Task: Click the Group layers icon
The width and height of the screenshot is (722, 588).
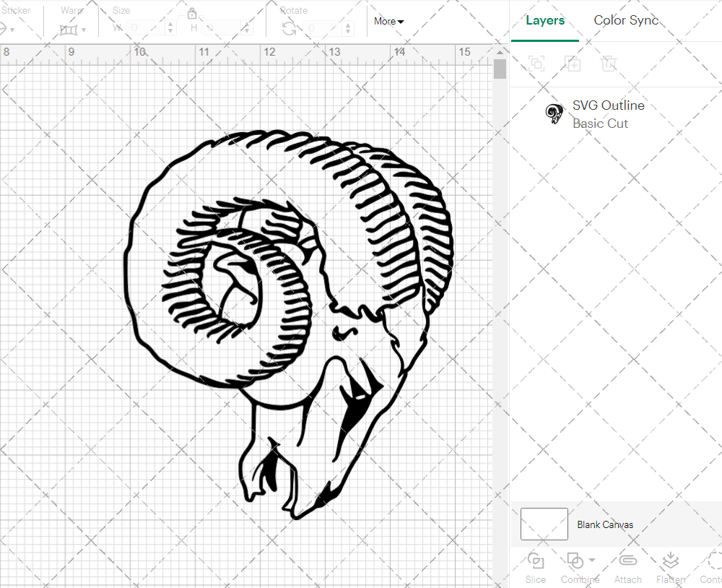Action: (536, 63)
